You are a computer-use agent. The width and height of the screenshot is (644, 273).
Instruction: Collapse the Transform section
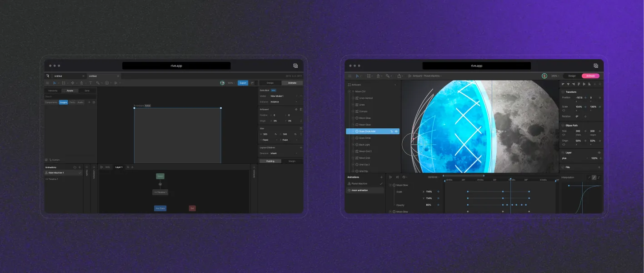click(563, 92)
